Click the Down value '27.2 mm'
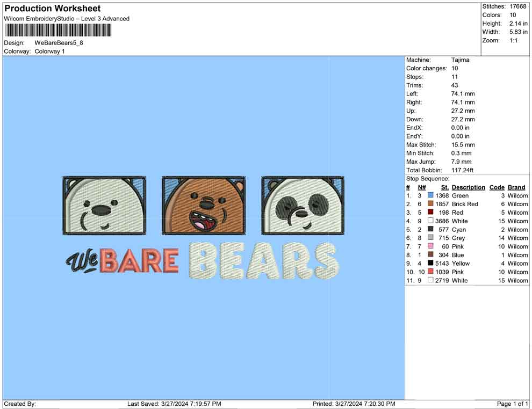The image size is (532, 409). 463,119
